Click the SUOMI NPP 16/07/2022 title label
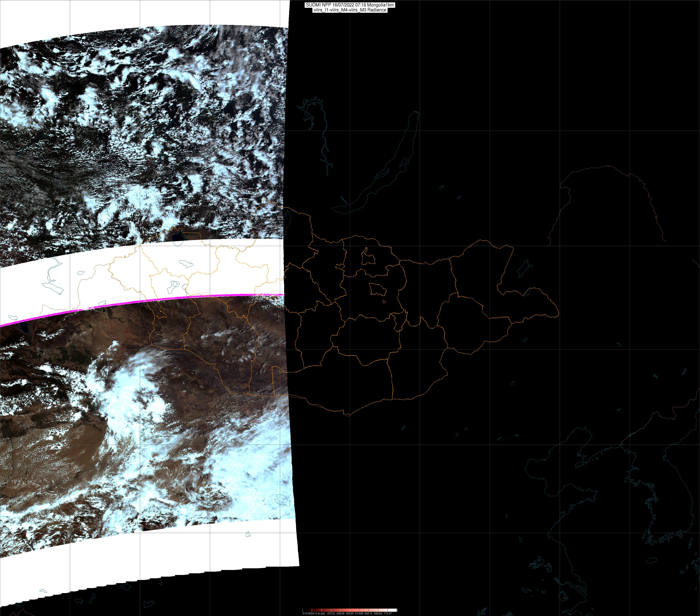This screenshot has width=700, height=616. 350,5
